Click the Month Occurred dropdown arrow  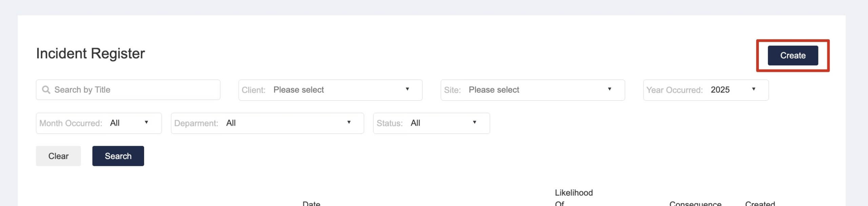click(x=146, y=122)
